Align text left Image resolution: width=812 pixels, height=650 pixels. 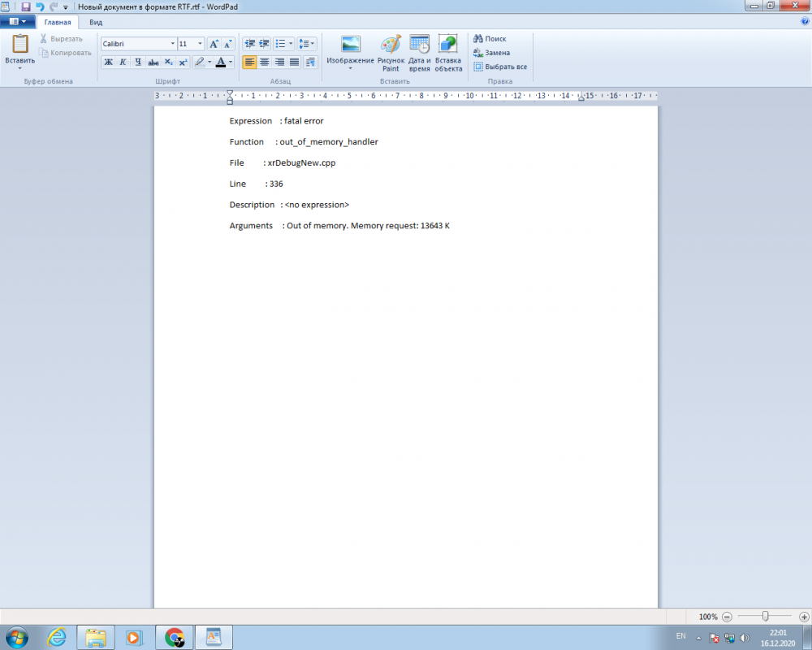click(x=249, y=63)
